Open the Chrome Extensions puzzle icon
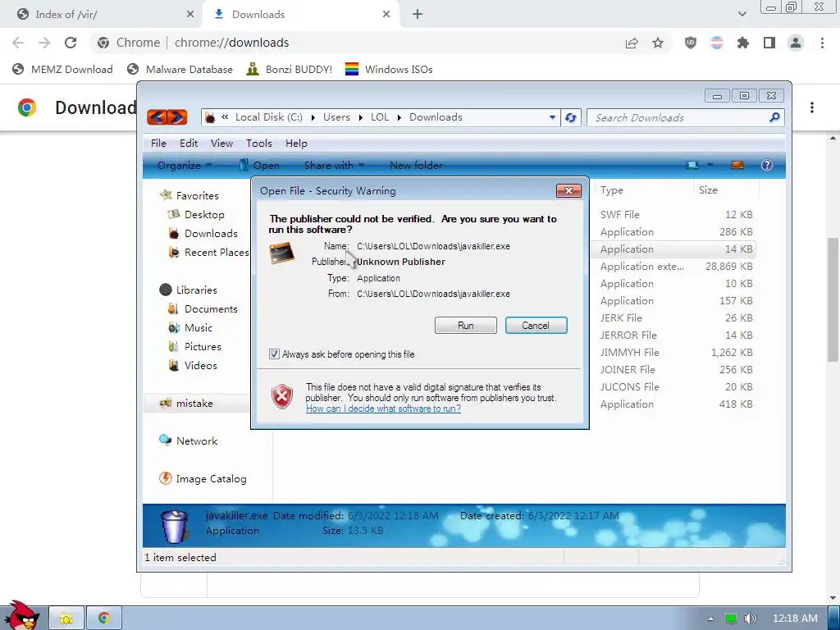840x630 pixels. [743, 43]
